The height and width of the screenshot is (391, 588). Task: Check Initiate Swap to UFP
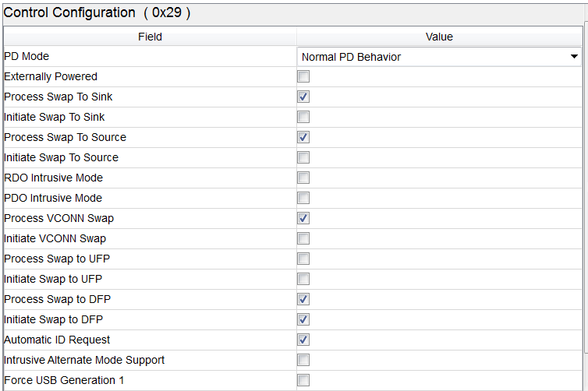303,279
